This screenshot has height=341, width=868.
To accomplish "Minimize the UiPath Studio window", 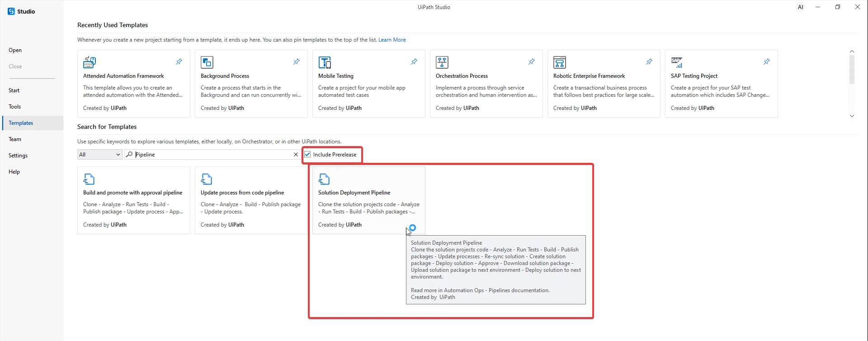I will click(x=818, y=7).
